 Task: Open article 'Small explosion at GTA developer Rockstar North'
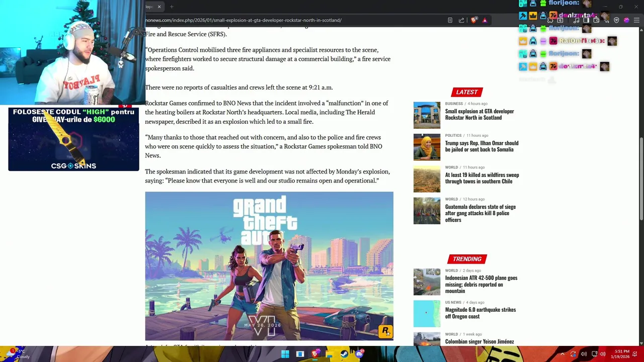pos(479,114)
